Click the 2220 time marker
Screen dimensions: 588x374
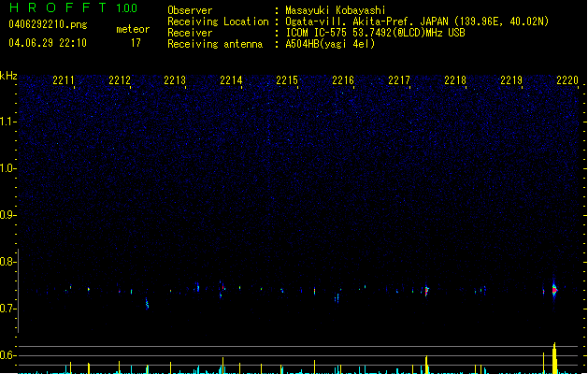[x=567, y=80]
